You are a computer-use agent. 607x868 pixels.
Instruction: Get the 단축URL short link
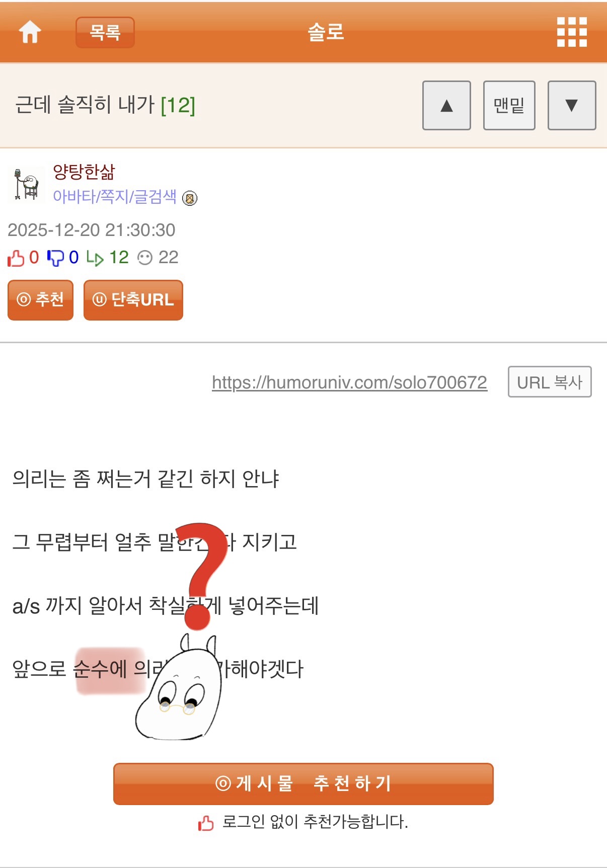point(133,300)
